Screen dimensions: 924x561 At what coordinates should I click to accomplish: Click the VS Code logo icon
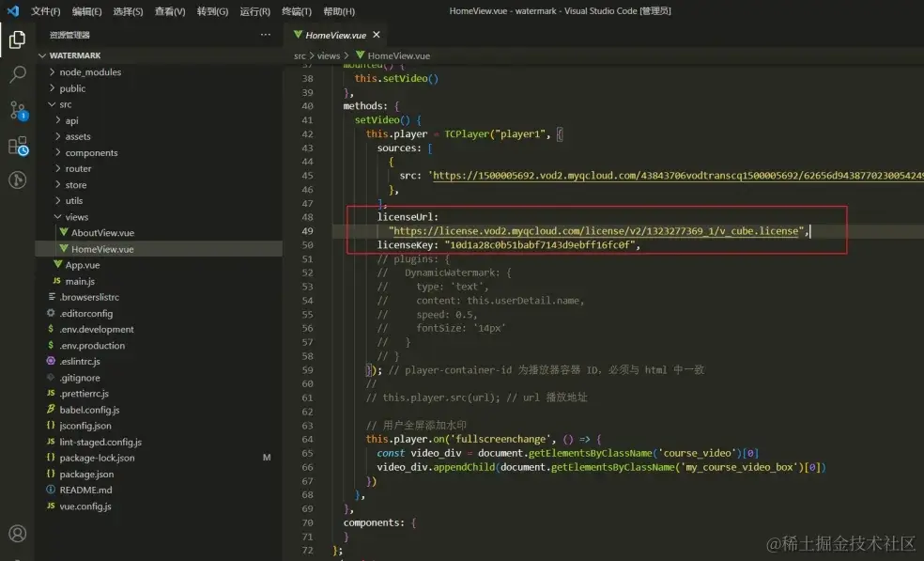pyautogui.click(x=12, y=10)
